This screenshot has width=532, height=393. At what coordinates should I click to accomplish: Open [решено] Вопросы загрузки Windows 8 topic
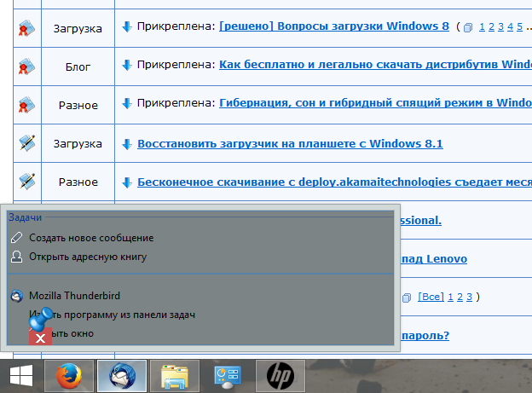[x=334, y=26]
